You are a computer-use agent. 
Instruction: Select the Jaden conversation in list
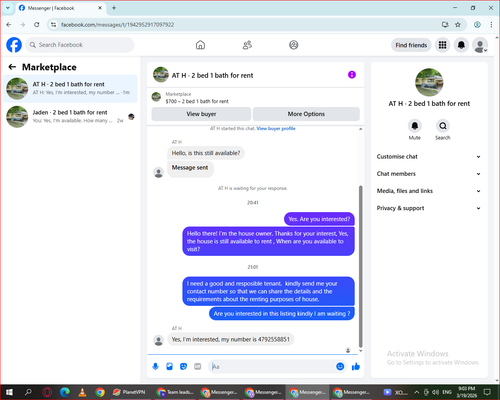[70, 116]
